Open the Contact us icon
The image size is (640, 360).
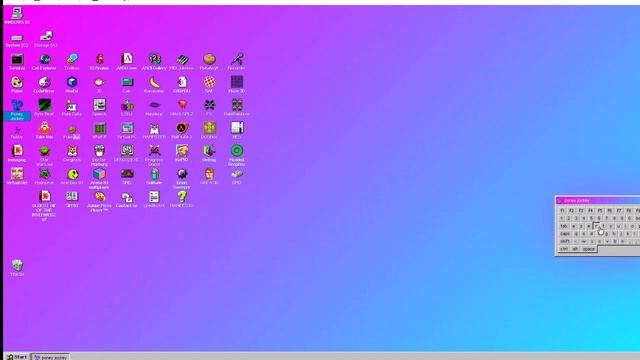(127, 199)
